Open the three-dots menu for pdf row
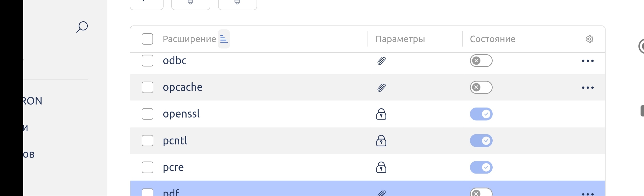 (588, 194)
